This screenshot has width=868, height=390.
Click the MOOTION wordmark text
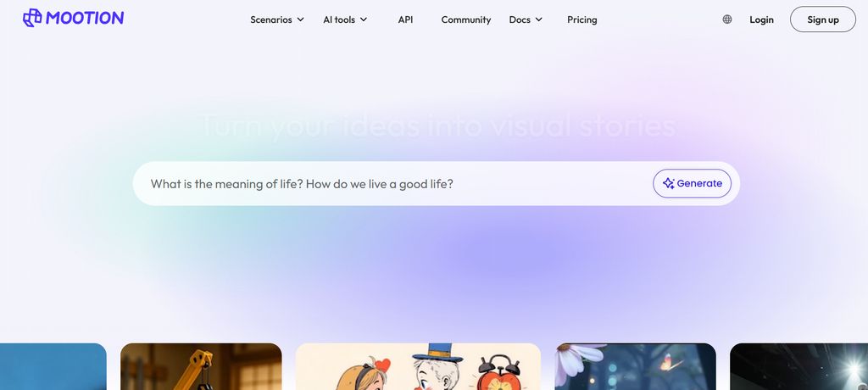tap(85, 18)
